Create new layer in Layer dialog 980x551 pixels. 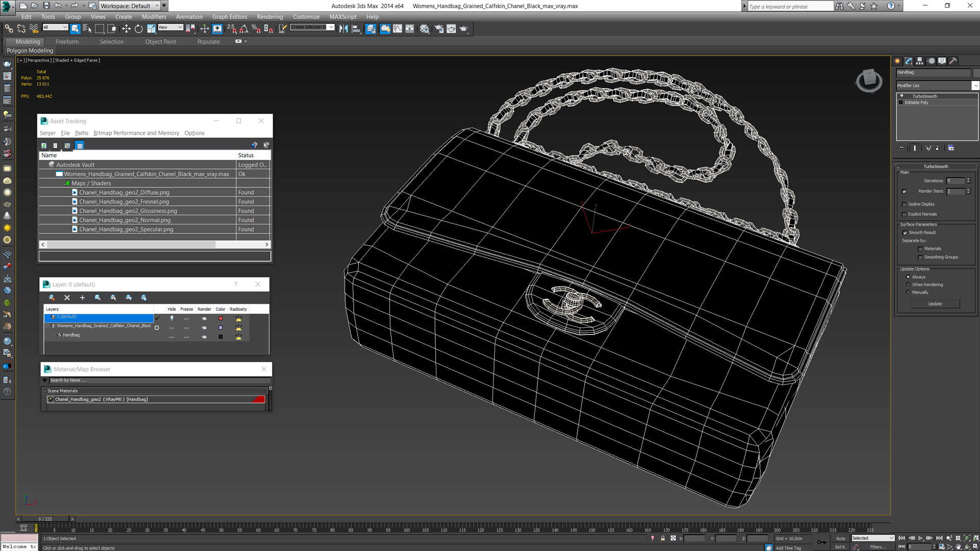(x=52, y=297)
